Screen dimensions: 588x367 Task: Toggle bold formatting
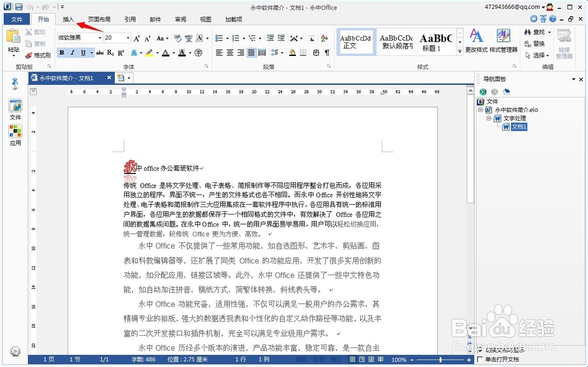click(x=62, y=53)
